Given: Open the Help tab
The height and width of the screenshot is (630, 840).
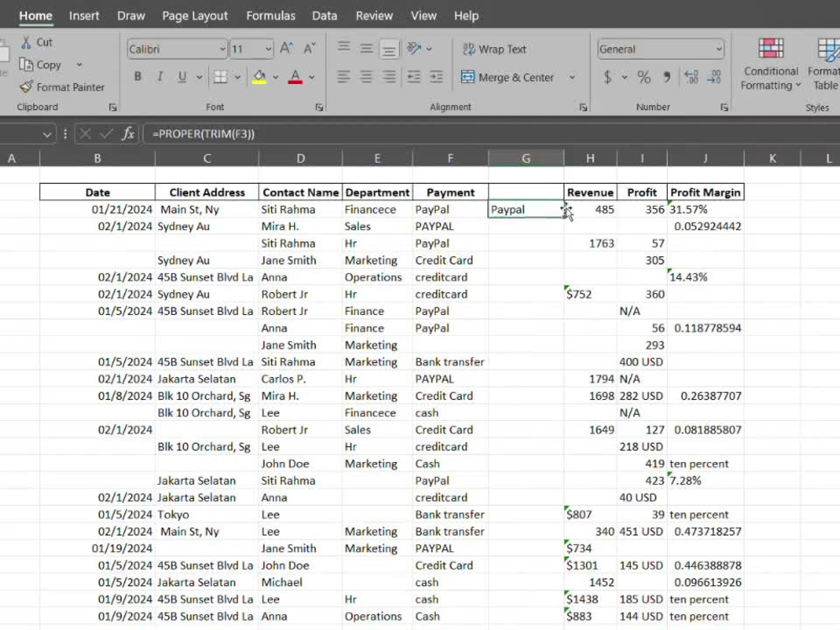Looking at the screenshot, I should click(466, 16).
